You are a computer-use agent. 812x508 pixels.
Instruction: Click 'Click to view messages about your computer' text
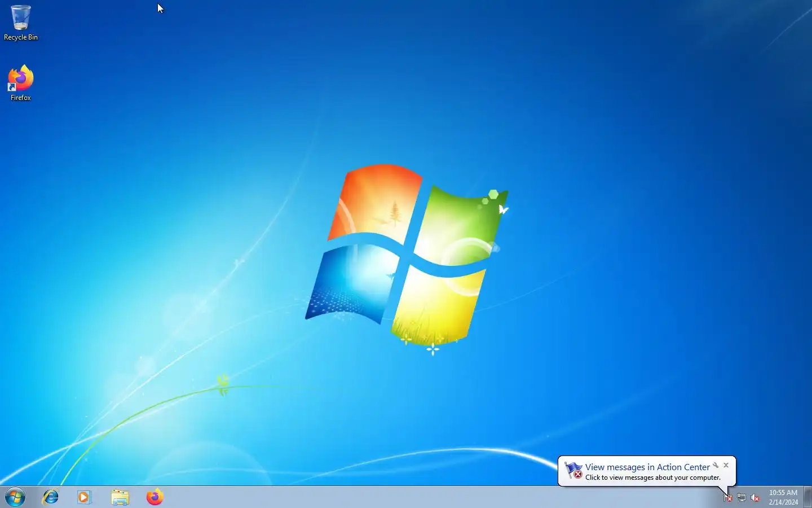[653, 478]
